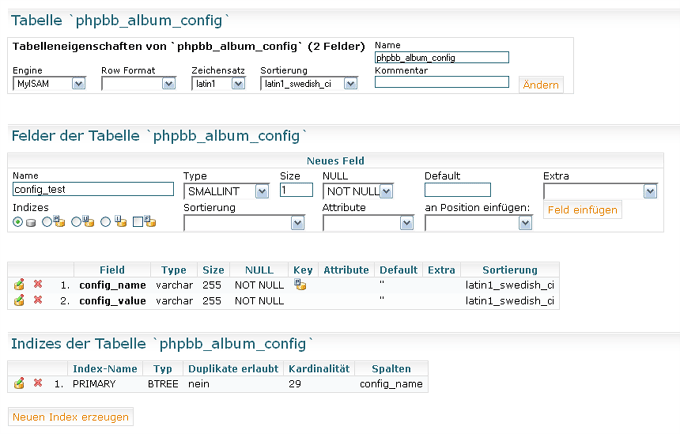
Task: Click the red delete icon for config_name field
Action: pyautogui.click(x=38, y=284)
